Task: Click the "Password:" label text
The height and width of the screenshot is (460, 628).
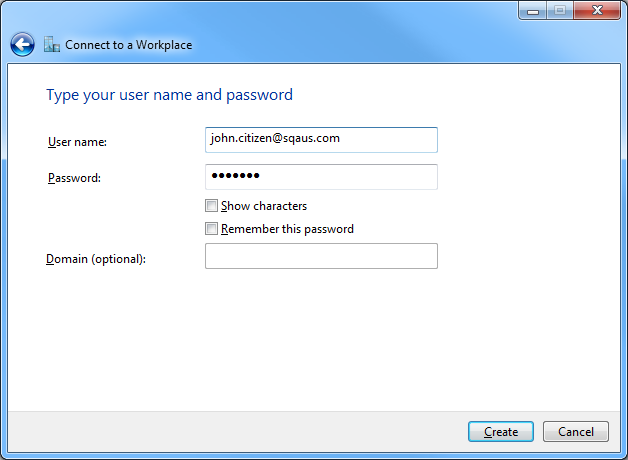Action: (75, 178)
